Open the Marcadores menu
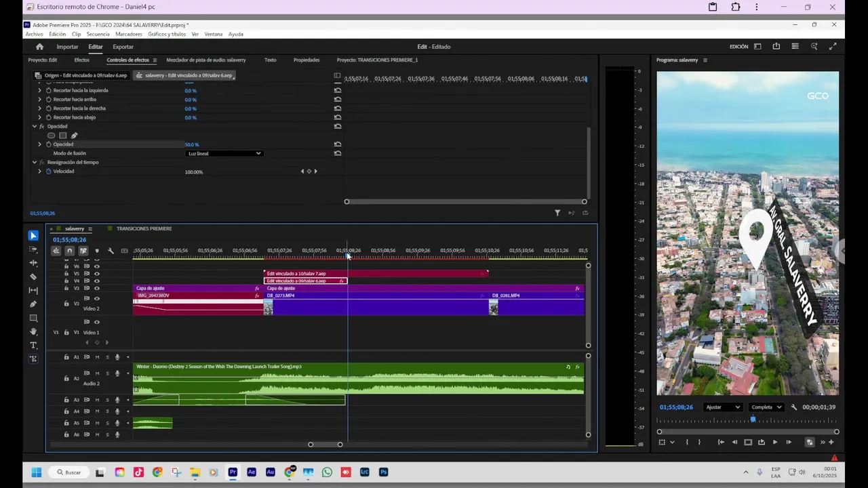 point(129,34)
